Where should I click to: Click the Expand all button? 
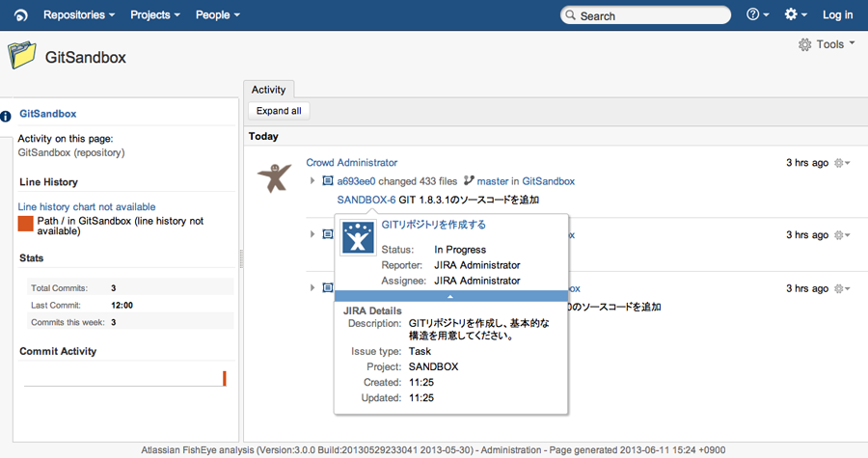coord(279,111)
